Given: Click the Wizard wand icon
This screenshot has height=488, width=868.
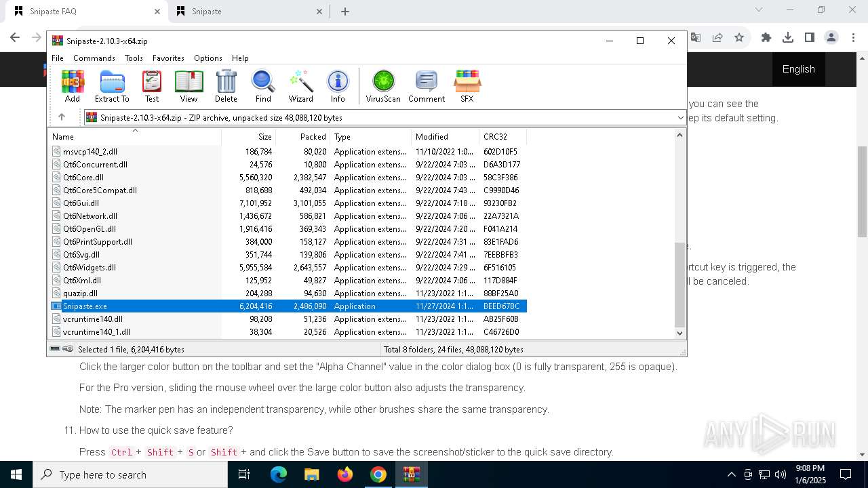Looking at the screenshot, I should [x=300, y=86].
